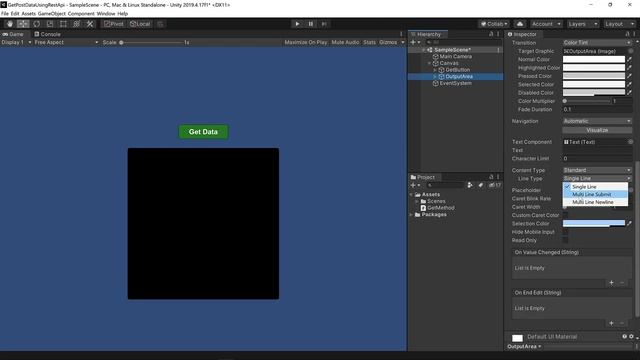Select the Hand tool
The height and width of the screenshot is (360, 640).
pos(10,24)
